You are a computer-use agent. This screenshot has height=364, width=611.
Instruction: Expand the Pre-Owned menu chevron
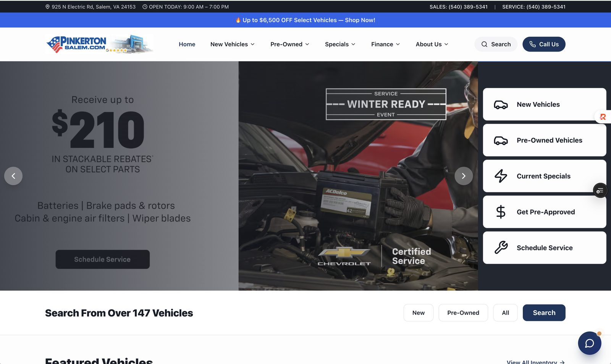[x=307, y=44]
